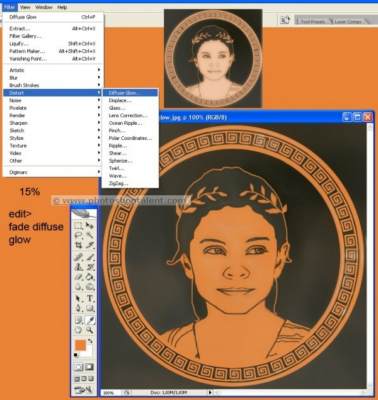Reapply last filter Diffuse Glow Ctrl+F
Viewport: 378px width, 400px height.
tap(53, 17)
